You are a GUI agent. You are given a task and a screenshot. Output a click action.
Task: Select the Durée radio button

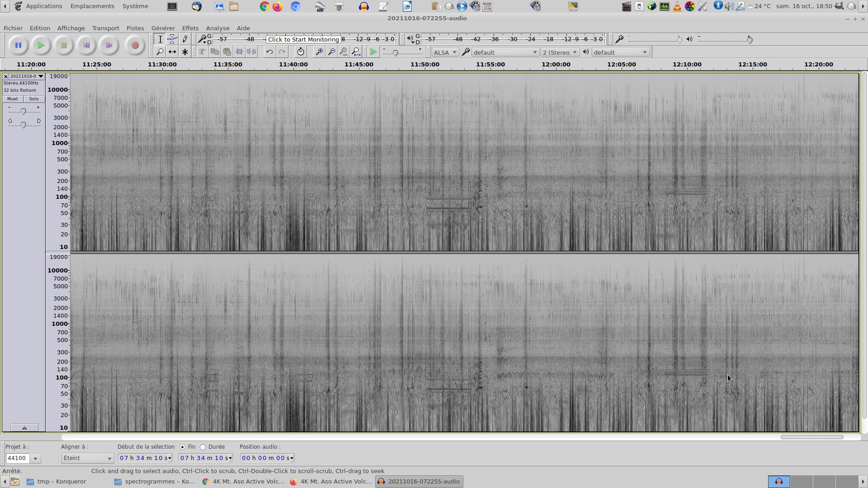click(203, 447)
